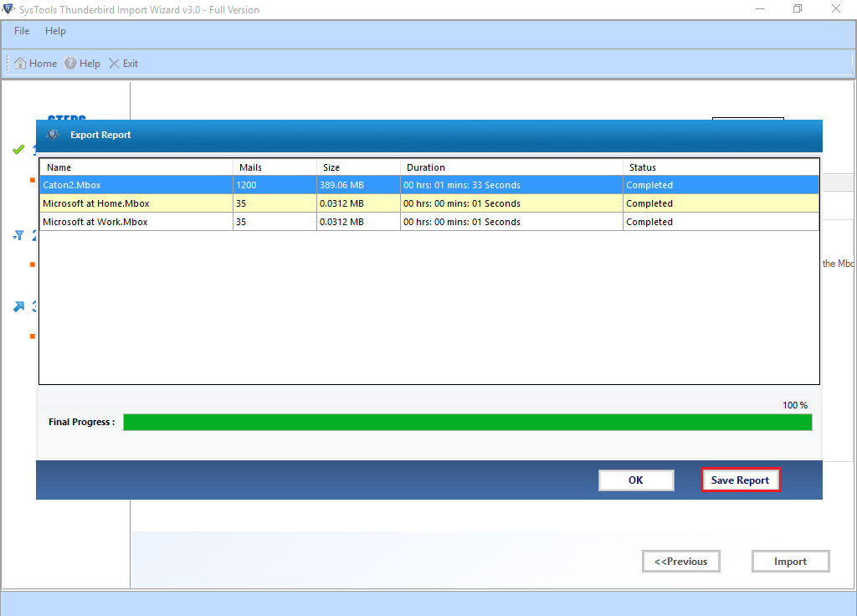Click the Completed status for Caton2.Mbox

(x=721, y=185)
